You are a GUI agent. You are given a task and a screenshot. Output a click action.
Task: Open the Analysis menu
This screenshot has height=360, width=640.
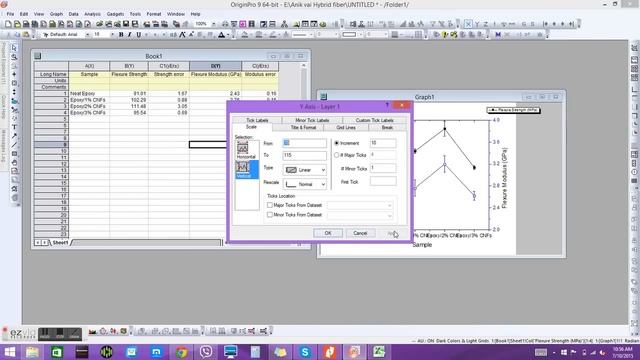coord(92,14)
